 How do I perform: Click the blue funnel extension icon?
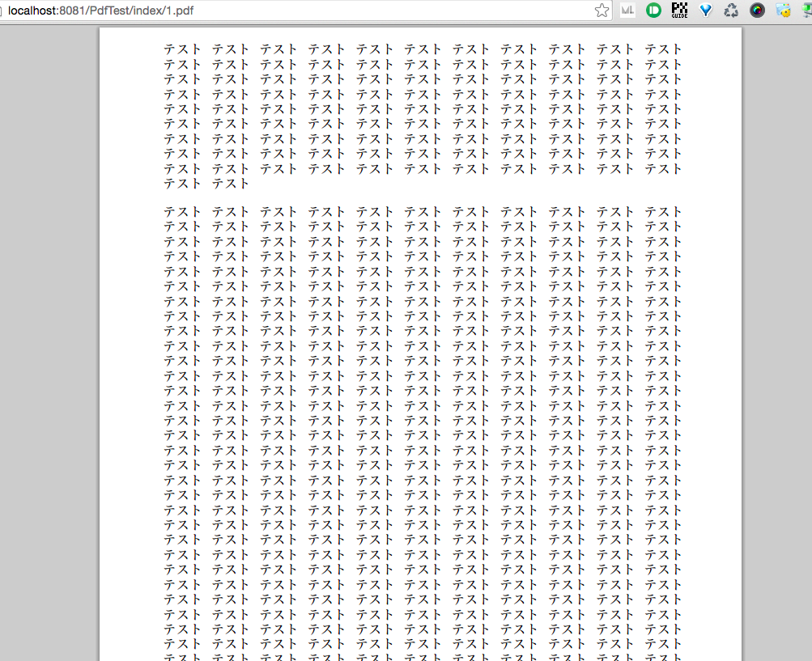[705, 11]
